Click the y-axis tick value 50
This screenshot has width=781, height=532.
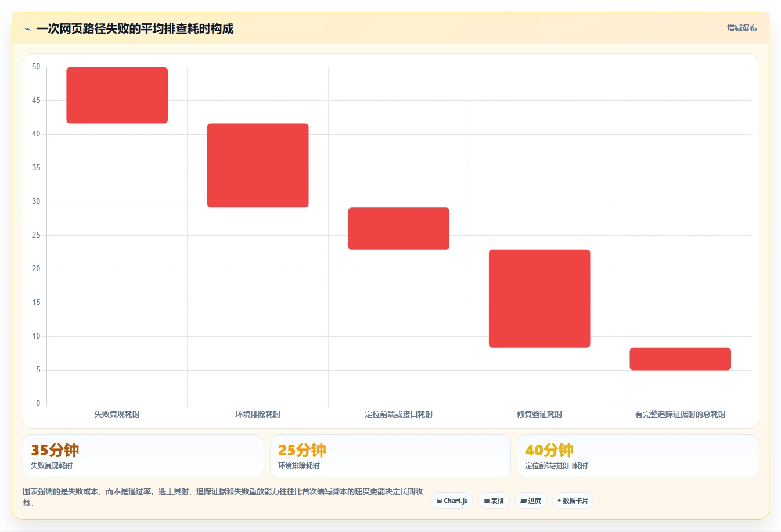[x=36, y=67]
